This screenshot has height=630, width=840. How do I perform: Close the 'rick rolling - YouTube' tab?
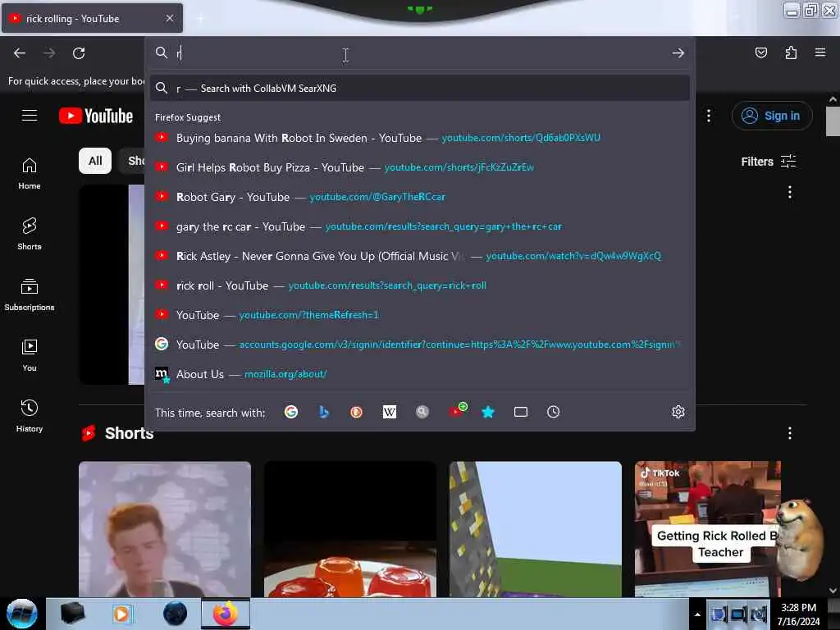click(x=170, y=18)
